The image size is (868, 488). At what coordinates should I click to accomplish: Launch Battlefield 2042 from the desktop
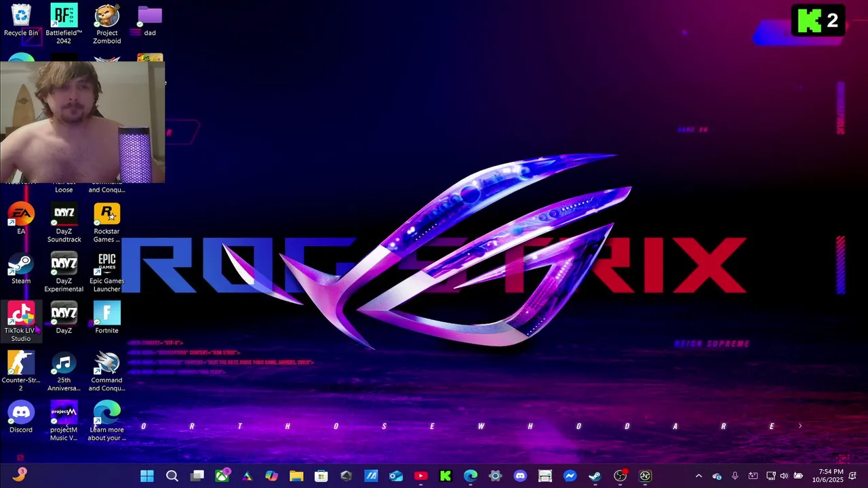pyautogui.click(x=64, y=24)
